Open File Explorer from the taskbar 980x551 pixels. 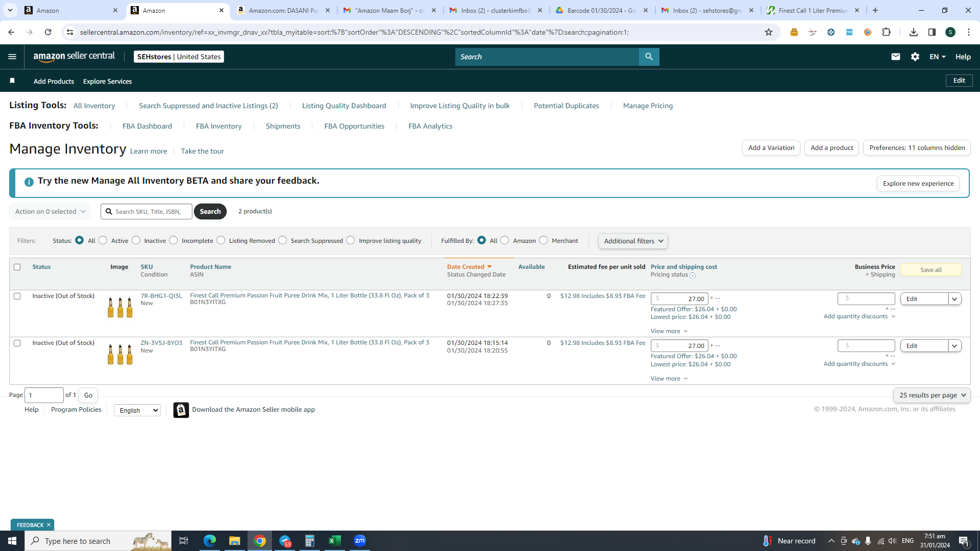(x=234, y=541)
